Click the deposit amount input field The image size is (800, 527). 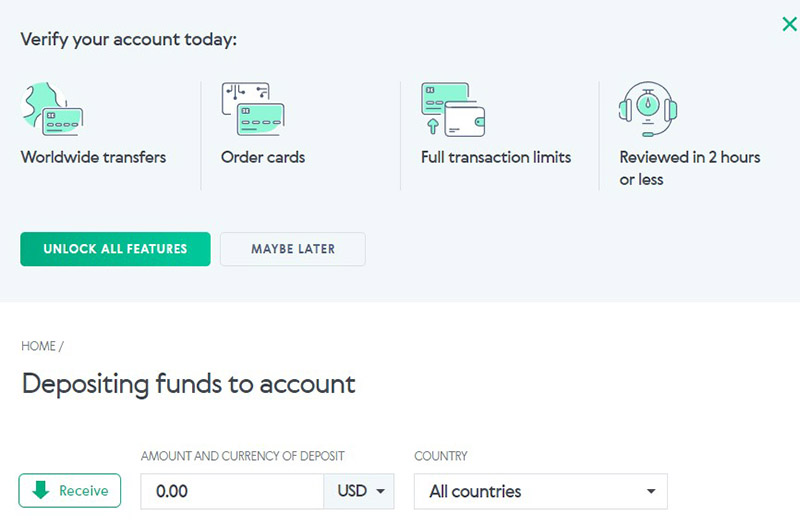click(x=232, y=491)
